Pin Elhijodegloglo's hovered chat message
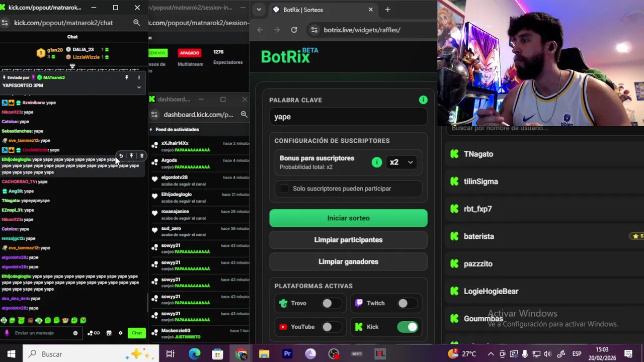The image size is (644, 362). click(x=131, y=156)
